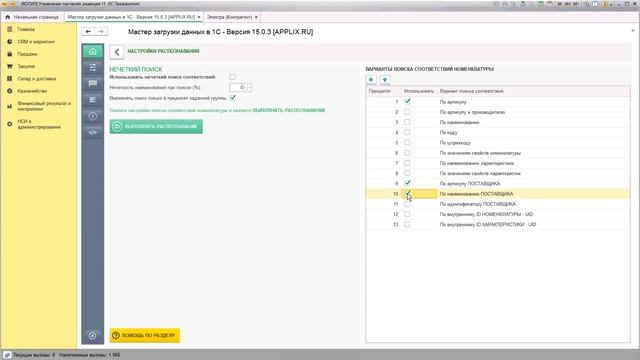The height and width of the screenshot is (360, 640).
Task: Open the Главное section in the left menu
Action: coord(26,29)
